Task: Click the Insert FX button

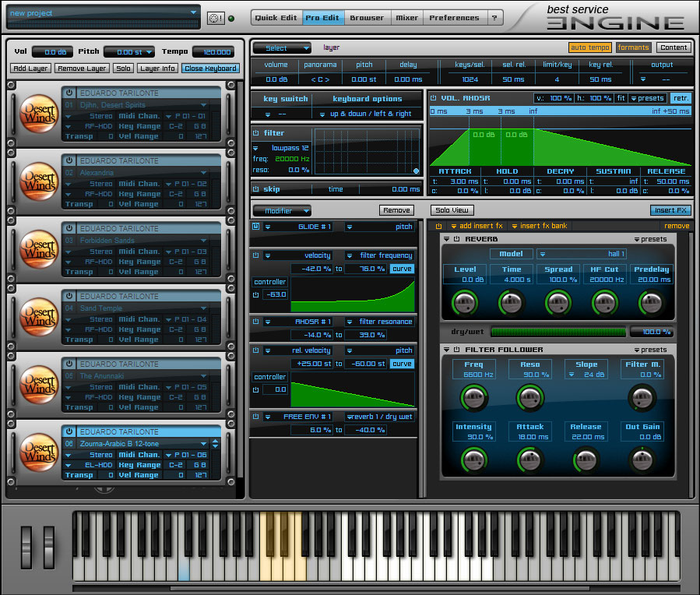Action: click(x=670, y=210)
